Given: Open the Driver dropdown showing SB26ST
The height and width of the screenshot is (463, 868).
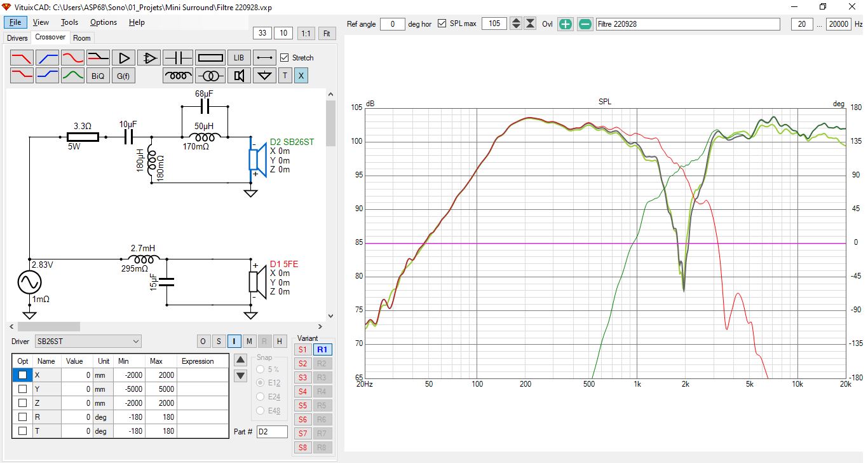Looking at the screenshot, I should coord(88,342).
